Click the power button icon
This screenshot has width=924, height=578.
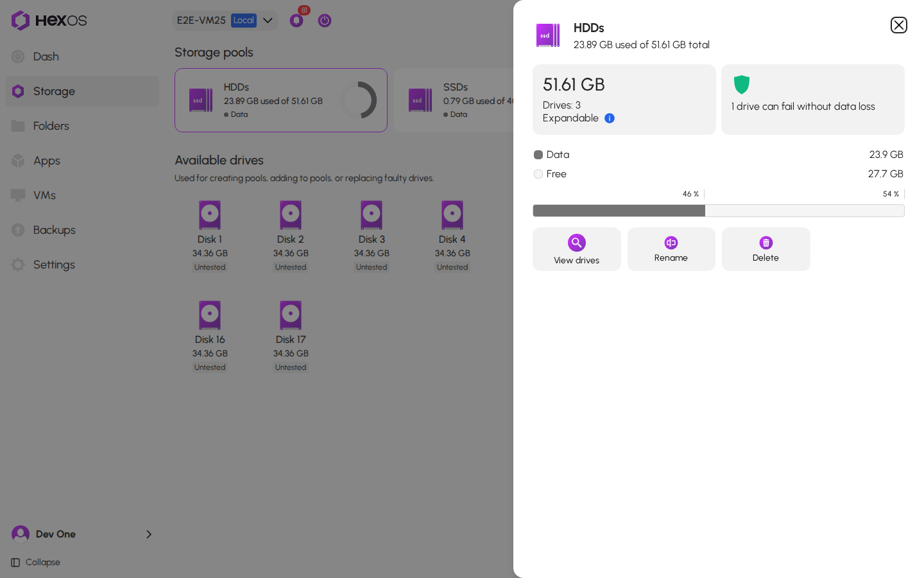click(325, 21)
